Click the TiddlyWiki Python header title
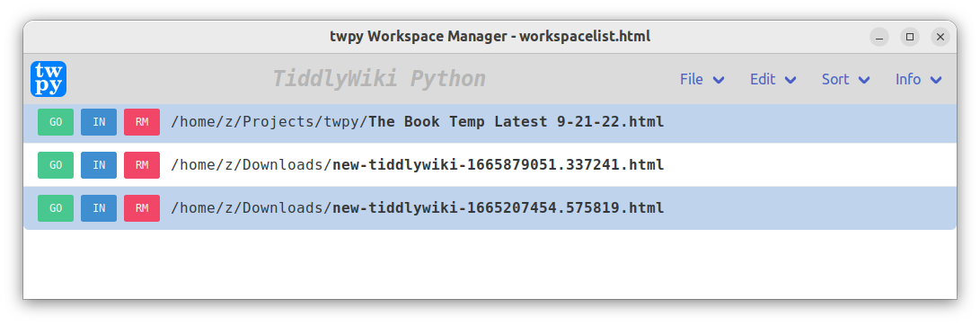This screenshot has height=325, width=980. click(379, 79)
